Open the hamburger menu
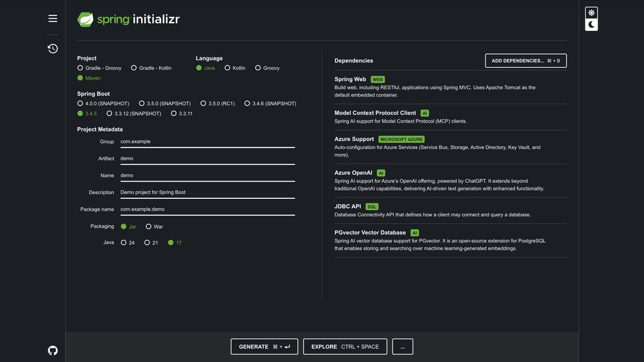644x362 pixels. click(53, 19)
